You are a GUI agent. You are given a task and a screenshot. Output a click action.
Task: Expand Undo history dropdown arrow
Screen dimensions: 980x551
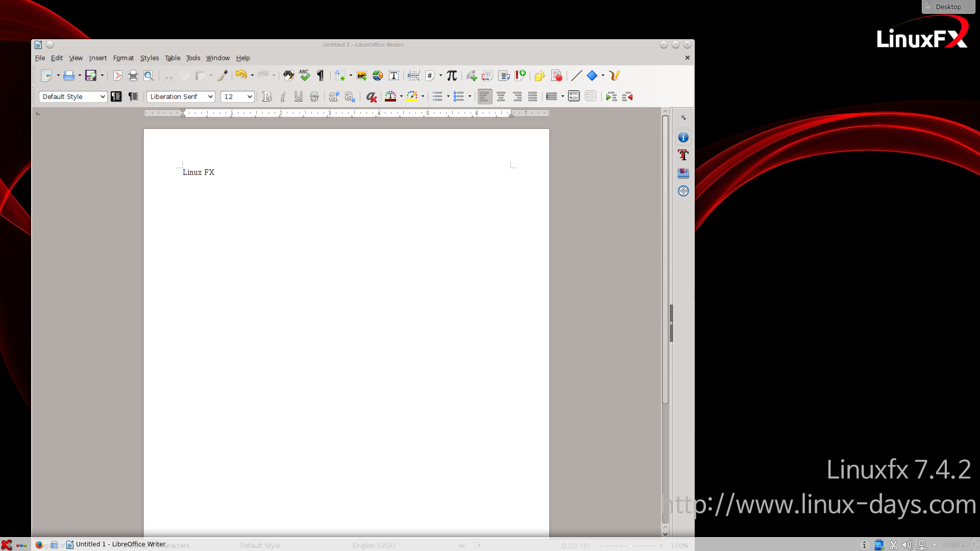tap(252, 76)
